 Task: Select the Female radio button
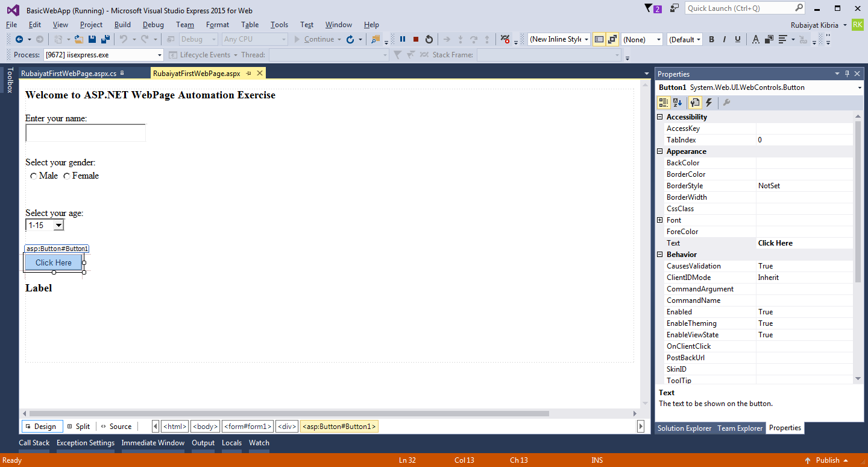(x=66, y=176)
